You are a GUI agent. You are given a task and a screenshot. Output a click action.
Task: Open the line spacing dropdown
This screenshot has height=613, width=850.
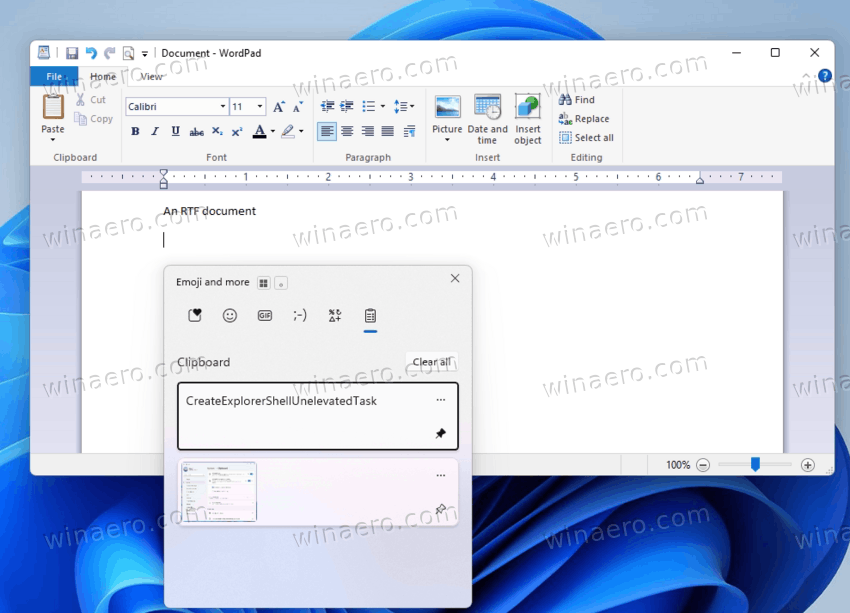tap(404, 106)
